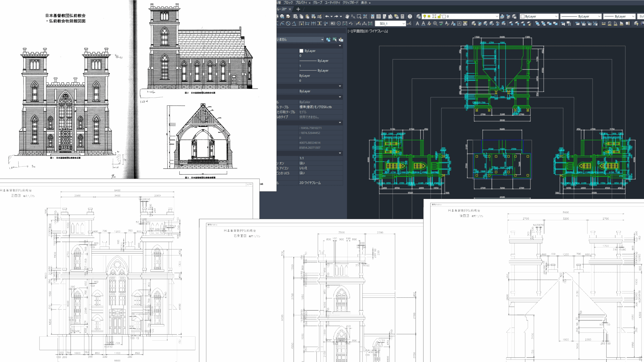This screenshot has width=644, height=362.
Task: Click the Layer Freeze snowflake icon
Action: 511,24
